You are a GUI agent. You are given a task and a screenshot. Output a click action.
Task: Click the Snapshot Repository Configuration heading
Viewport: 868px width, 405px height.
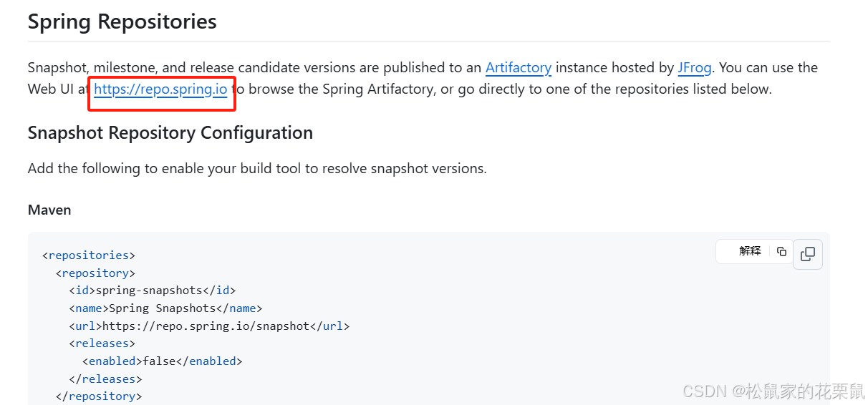[170, 133]
